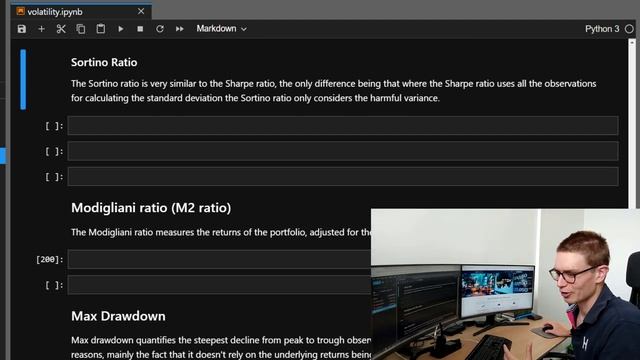
Task: Click the Max drawdown description paragraph
Action: coord(221,347)
